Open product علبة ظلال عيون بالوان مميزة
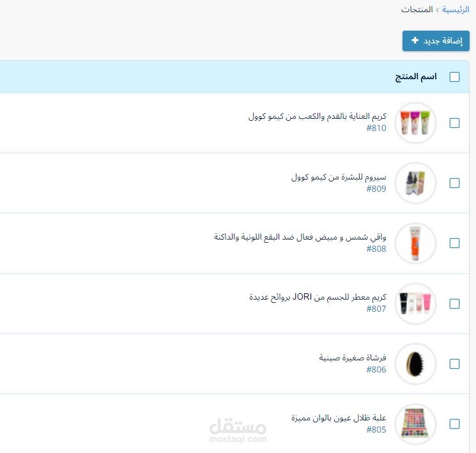The width and height of the screenshot is (476, 453). click(339, 417)
